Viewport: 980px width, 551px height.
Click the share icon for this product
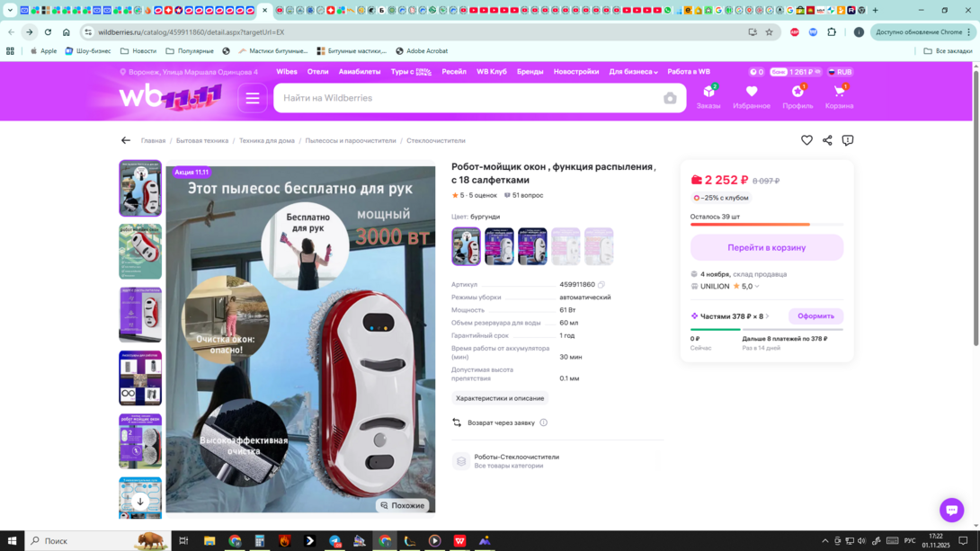click(827, 140)
